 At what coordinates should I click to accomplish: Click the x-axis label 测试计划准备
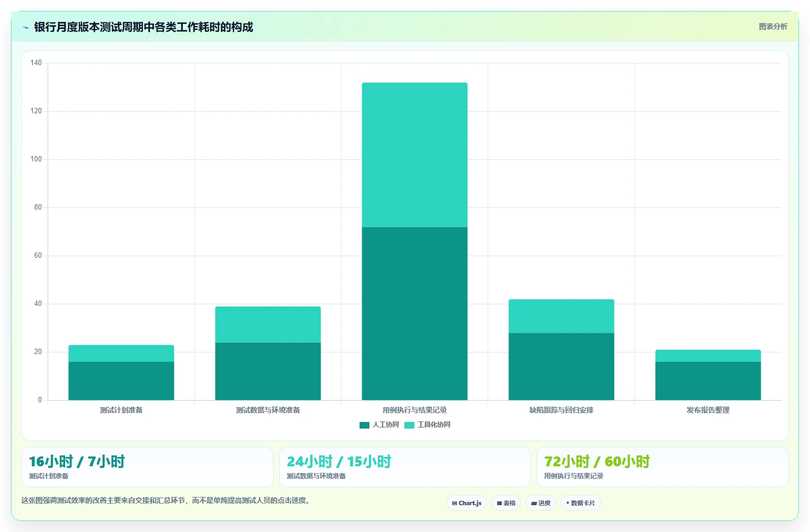point(121,410)
